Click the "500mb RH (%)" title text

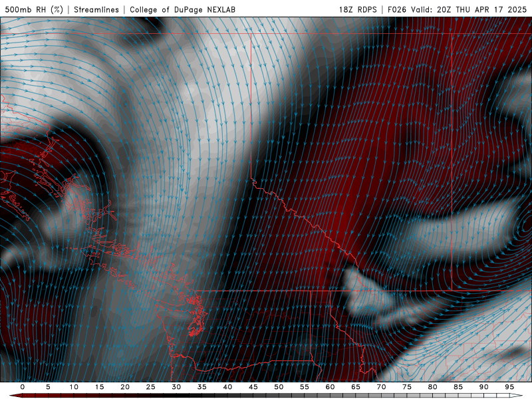[34, 9]
